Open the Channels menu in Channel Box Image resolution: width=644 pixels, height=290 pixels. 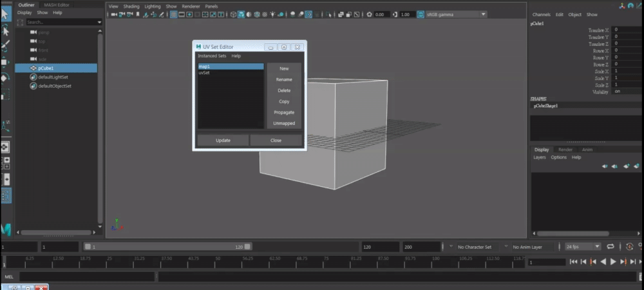542,14
